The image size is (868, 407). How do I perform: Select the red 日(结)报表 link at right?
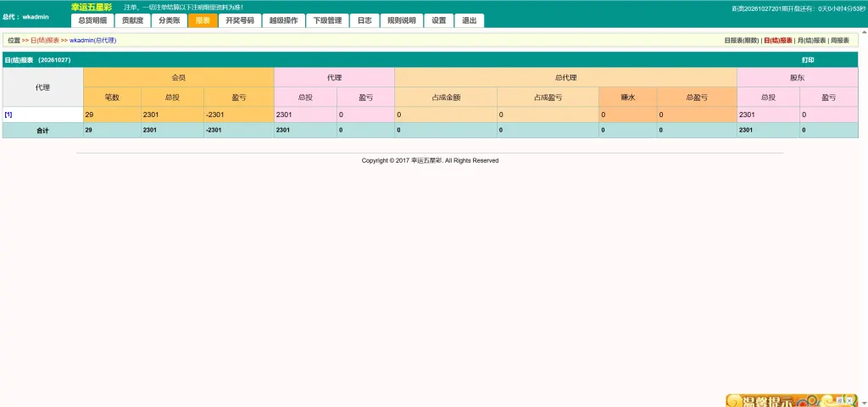click(x=778, y=41)
